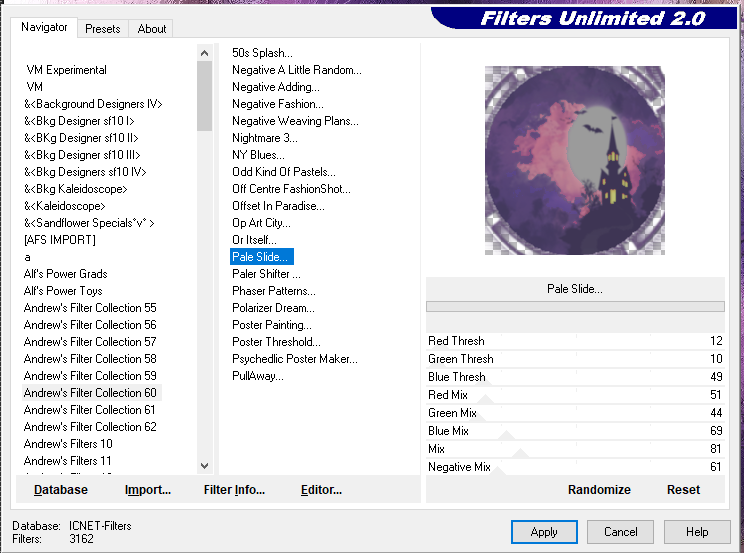
Task: Show Filter Info
Action: (x=234, y=490)
